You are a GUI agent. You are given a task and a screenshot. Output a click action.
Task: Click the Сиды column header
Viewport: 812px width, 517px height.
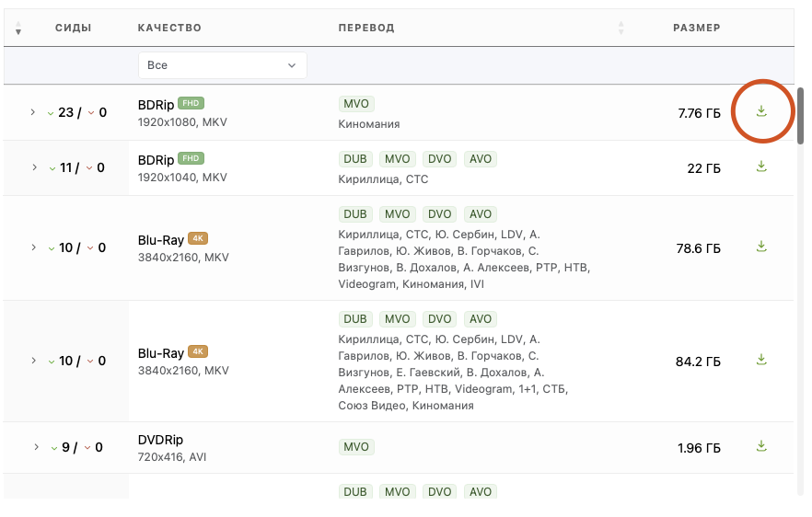pos(74,28)
